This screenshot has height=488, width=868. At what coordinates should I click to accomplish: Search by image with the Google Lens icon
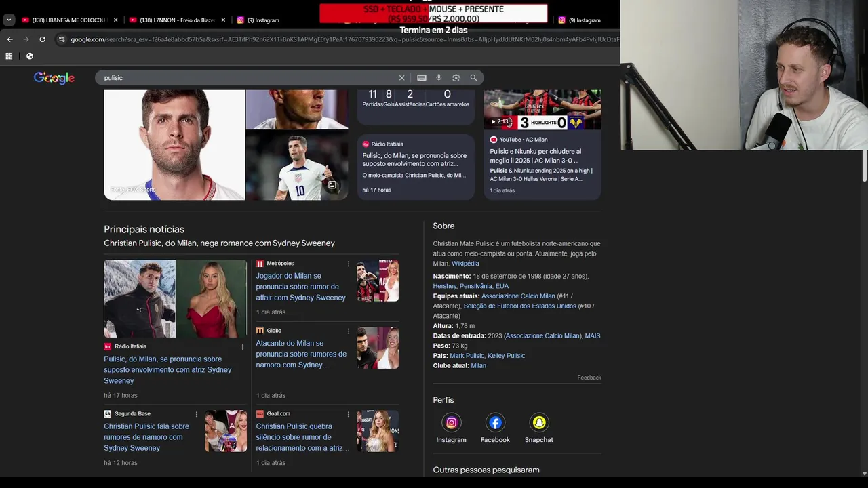[x=456, y=78]
